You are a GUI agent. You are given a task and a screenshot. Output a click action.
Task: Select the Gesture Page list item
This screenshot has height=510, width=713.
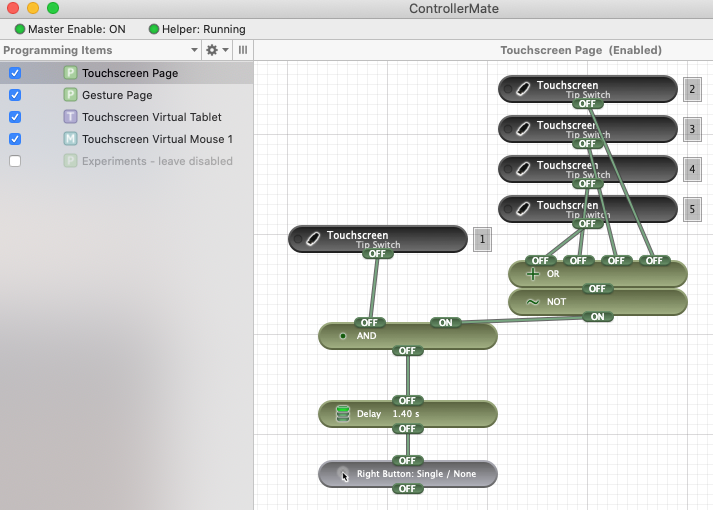pyautogui.click(x=117, y=95)
